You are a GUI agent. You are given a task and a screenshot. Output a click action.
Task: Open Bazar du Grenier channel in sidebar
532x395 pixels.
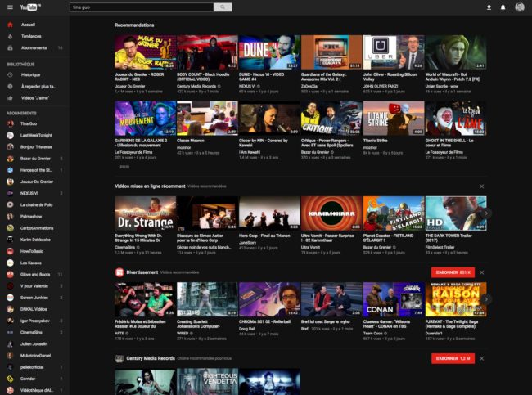tap(34, 159)
